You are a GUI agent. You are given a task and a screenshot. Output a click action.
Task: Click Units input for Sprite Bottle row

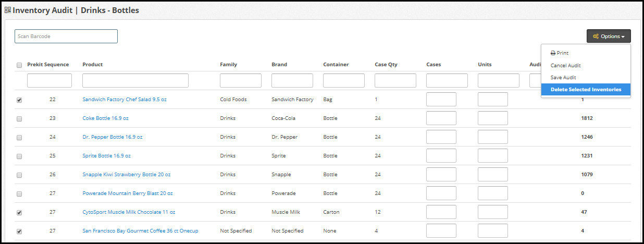point(493,155)
